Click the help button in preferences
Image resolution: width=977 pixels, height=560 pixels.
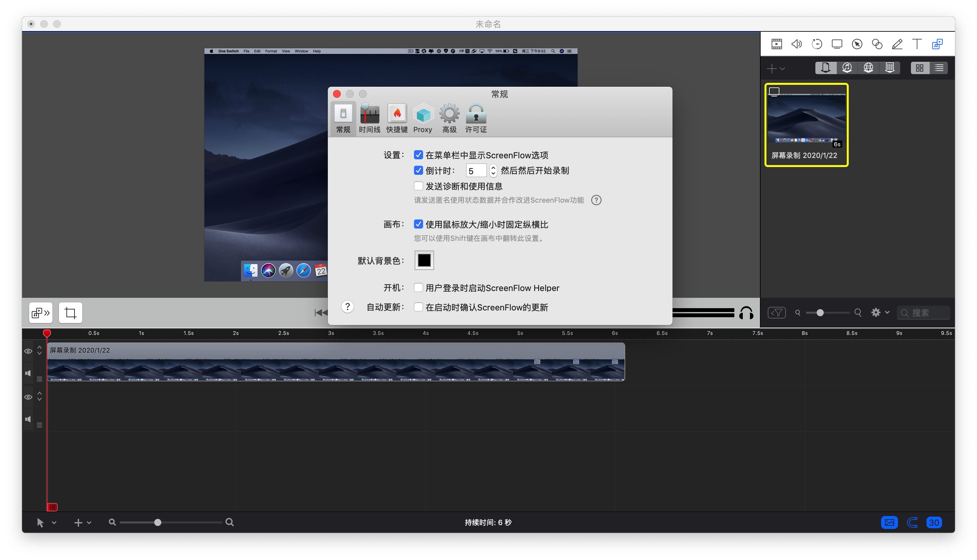(347, 307)
